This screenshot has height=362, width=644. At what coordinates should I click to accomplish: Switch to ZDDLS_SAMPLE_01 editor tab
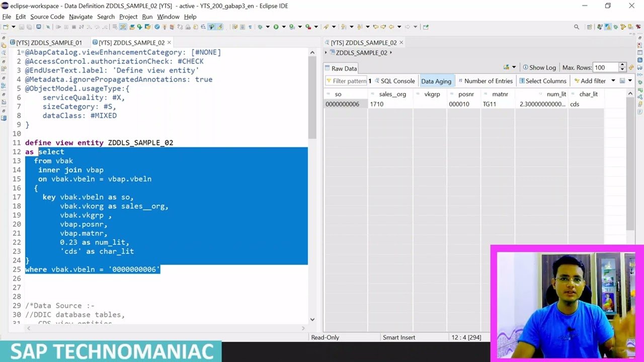point(49,43)
